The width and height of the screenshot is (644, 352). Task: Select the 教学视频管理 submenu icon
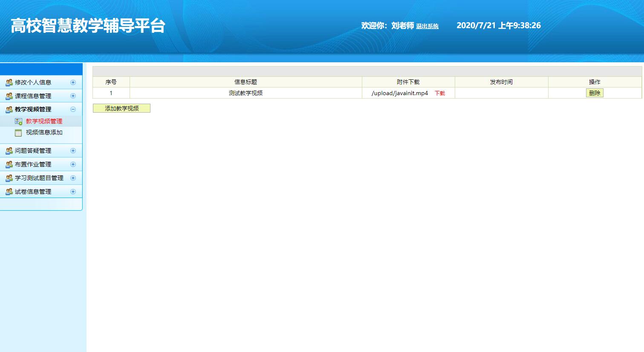(18, 121)
